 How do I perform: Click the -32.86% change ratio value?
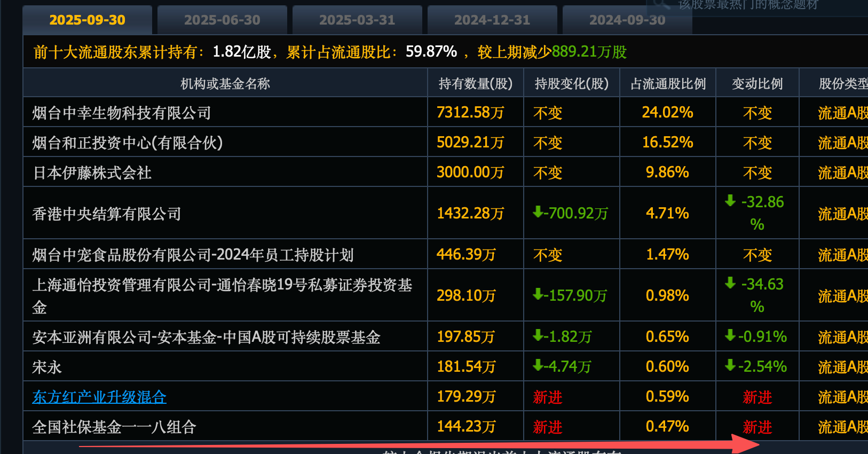[x=755, y=213]
